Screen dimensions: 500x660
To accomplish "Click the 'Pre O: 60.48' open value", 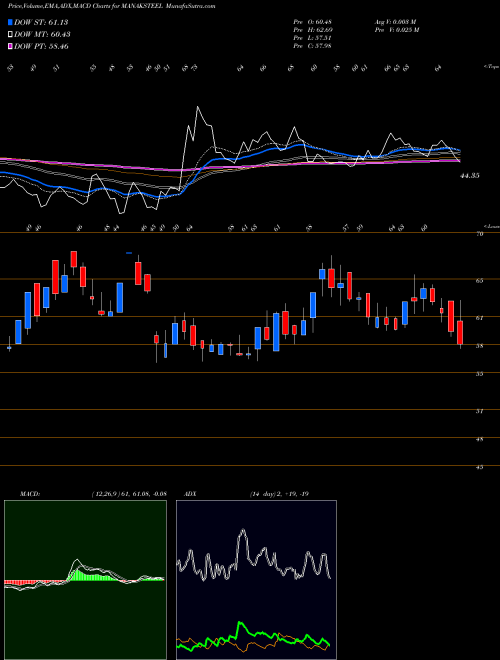I will pyautogui.click(x=312, y=22).
